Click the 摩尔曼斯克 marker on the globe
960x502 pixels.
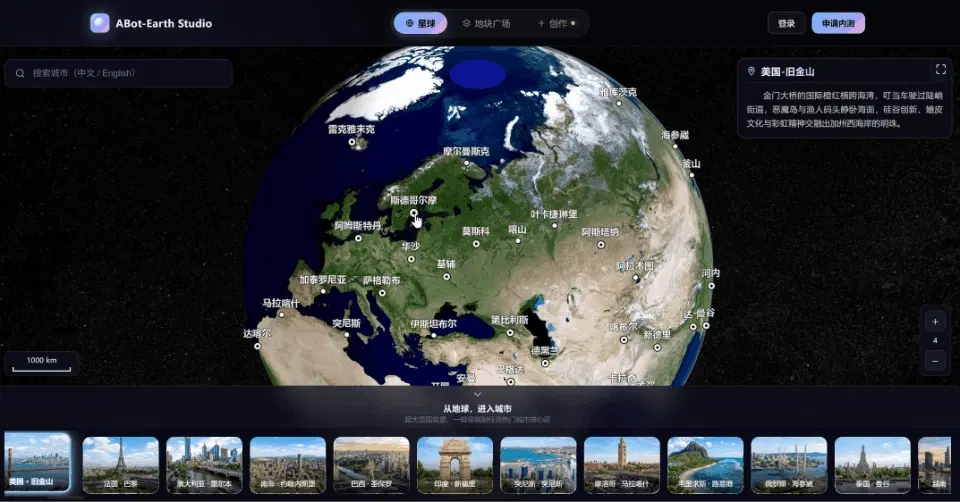pyautogui.click(x=467, y=163)
